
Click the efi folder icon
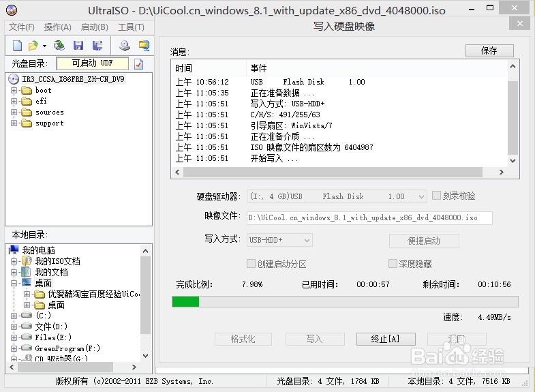pos(27,102)
